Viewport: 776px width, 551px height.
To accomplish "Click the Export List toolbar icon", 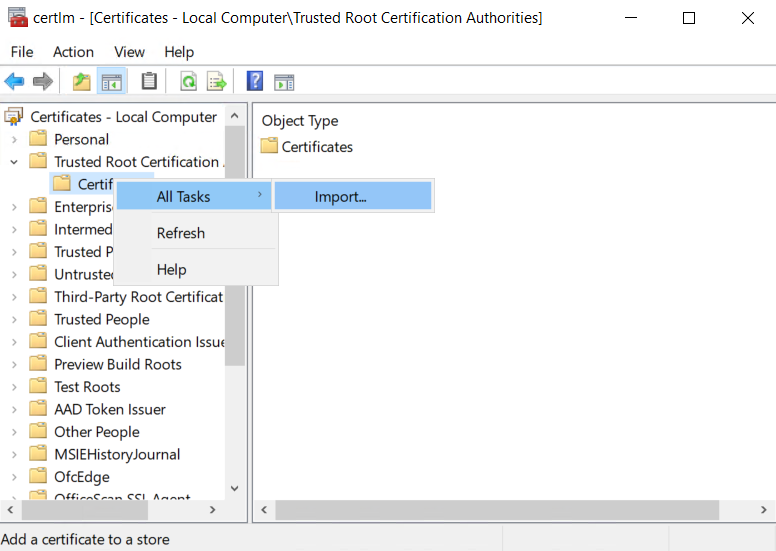I will pos(217,81).
